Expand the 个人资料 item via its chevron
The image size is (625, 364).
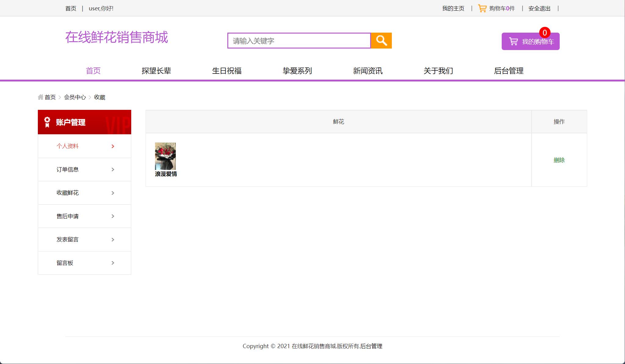pyautogui.click(x=113, y=146)
